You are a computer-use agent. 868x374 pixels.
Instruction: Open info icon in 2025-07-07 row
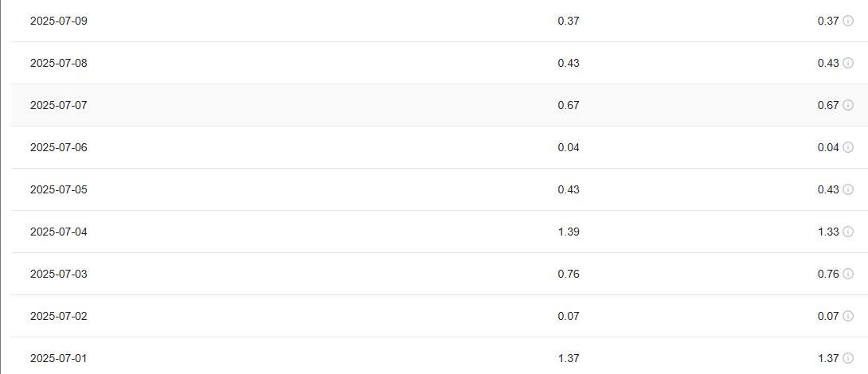[847, 105]
